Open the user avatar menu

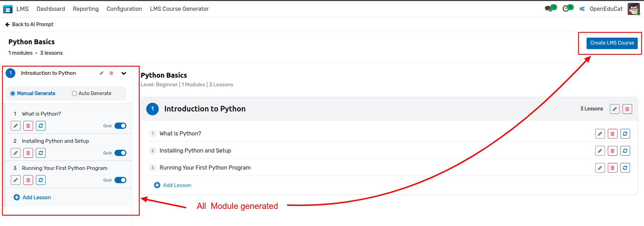[x=634, y=9]
